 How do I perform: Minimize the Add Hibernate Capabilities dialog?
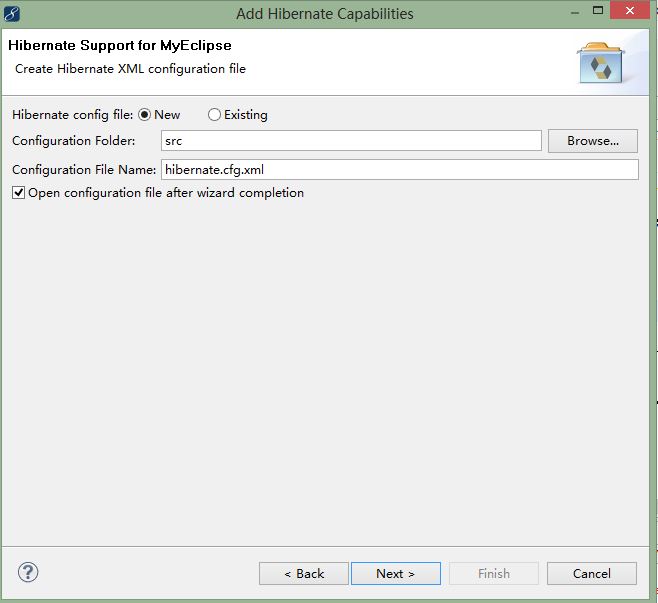[575, 12]
